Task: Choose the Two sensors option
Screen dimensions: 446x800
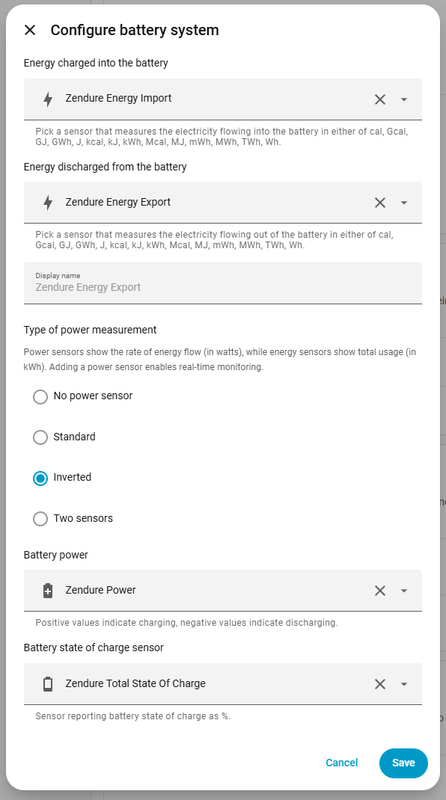Action: click(40, 519)
